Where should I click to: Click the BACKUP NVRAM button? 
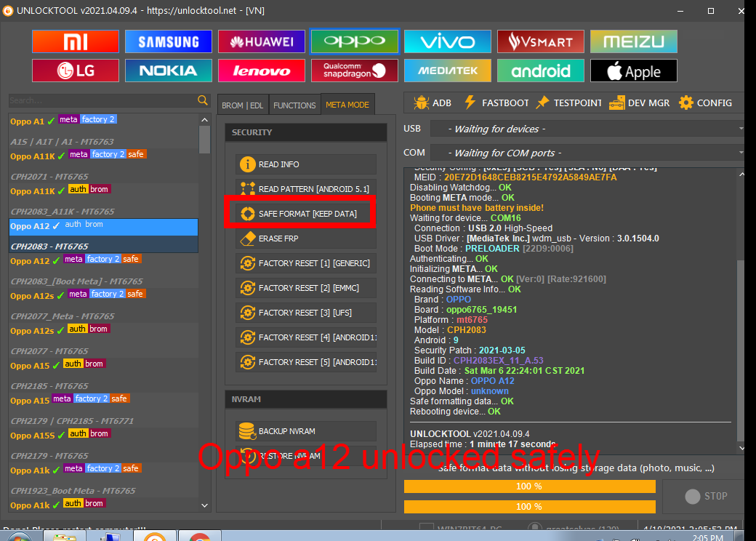306,431
